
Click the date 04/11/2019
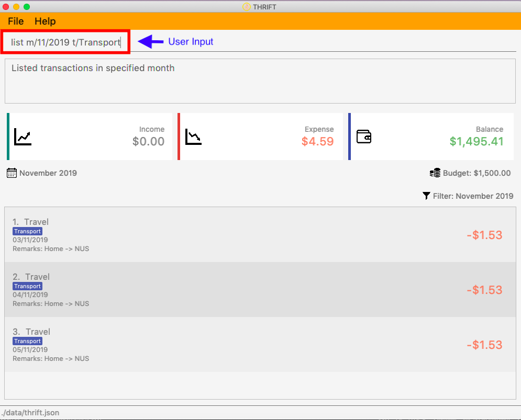[x=30, y=294]
